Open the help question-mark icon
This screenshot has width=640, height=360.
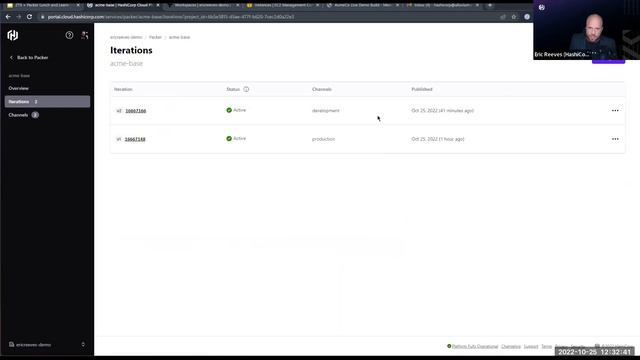click(x=69, y=35)
